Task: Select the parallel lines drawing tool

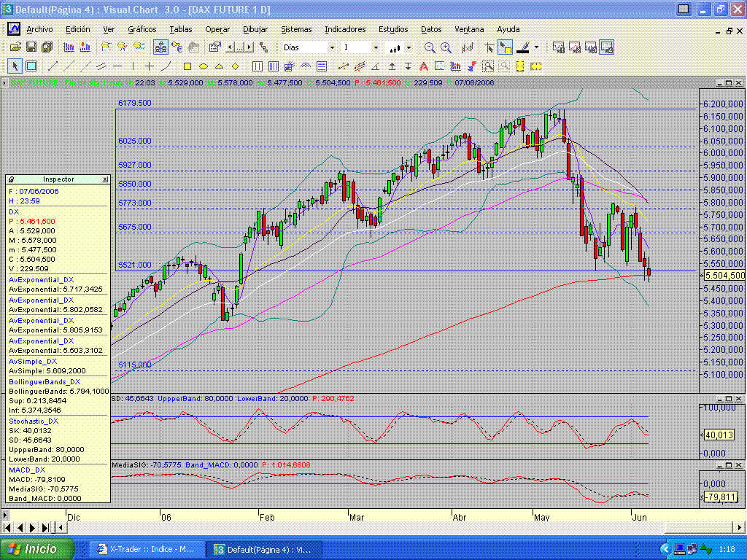Action: [101, 66]
